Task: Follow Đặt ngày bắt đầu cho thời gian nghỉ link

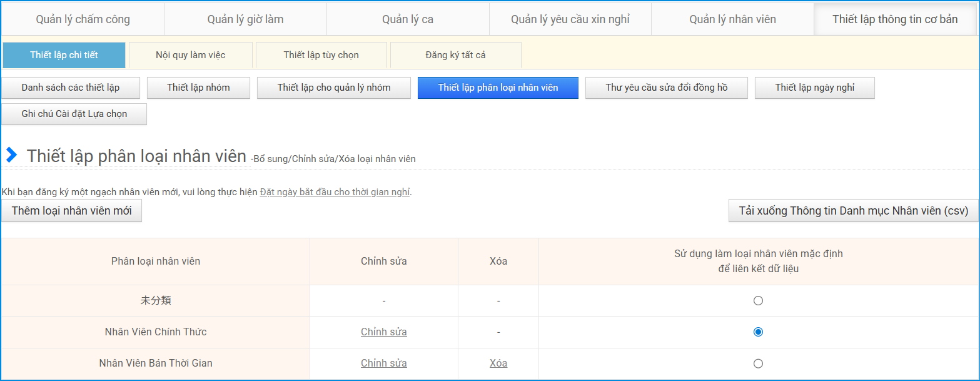Action: [x=335, y=192]
